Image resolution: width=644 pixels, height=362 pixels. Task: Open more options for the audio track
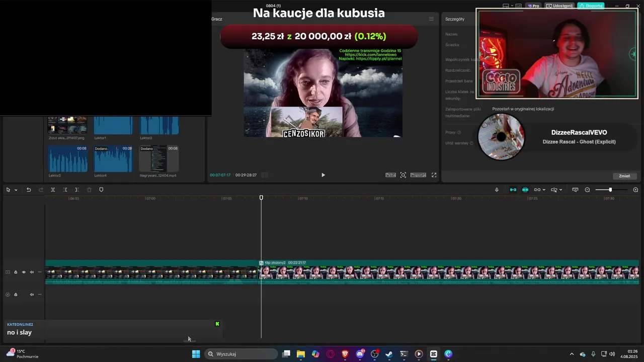(x=40, y=295)
